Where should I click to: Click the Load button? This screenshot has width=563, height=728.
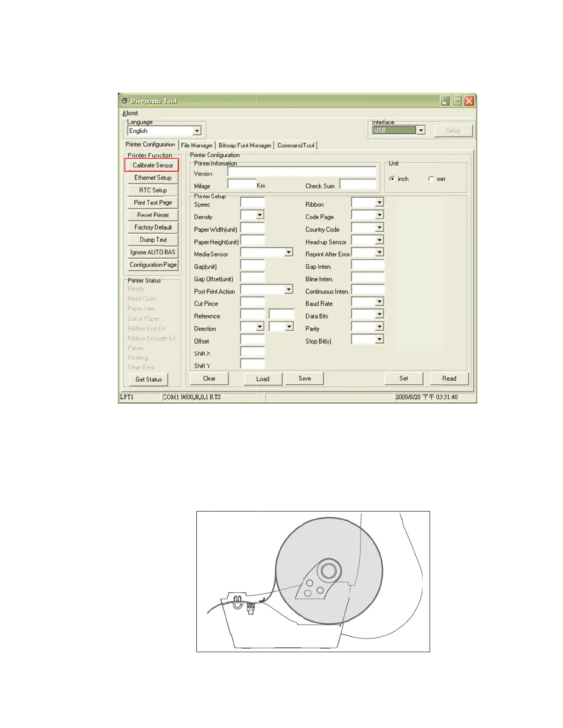pos(263,379)
